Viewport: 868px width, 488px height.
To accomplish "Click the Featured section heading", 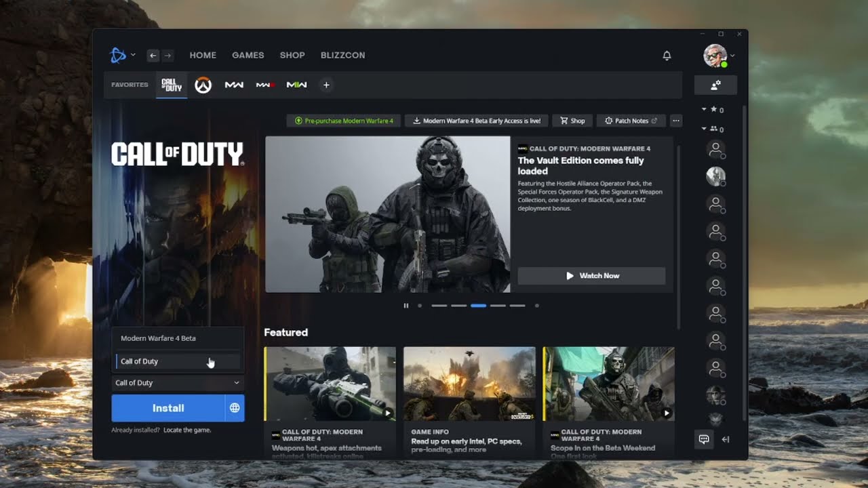I will [285, 332].
